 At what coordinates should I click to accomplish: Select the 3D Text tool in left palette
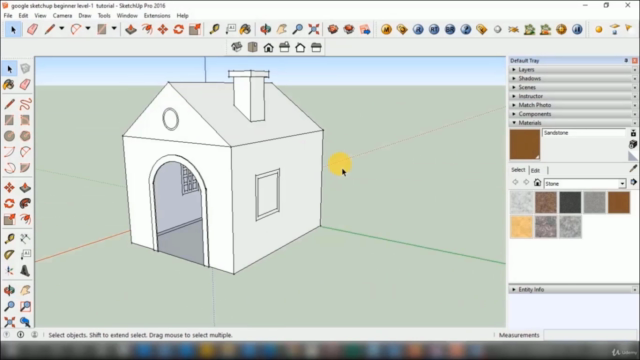[25, 271]
